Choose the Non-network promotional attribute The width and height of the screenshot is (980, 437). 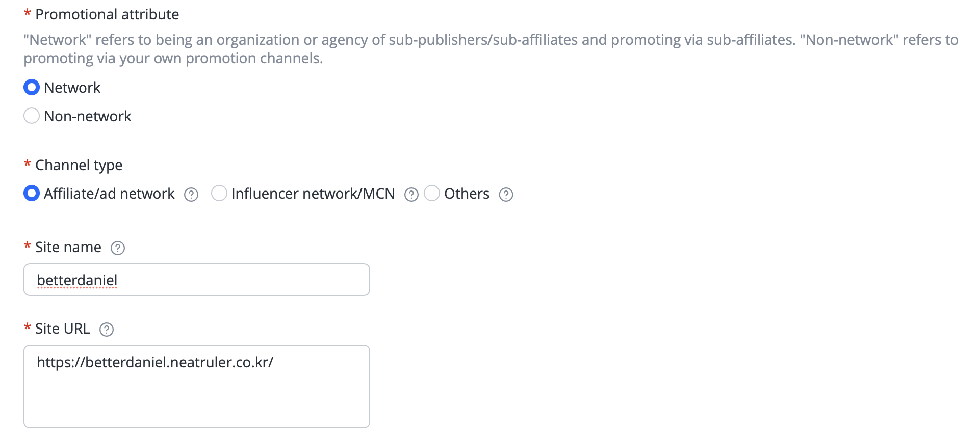(32, 116)
